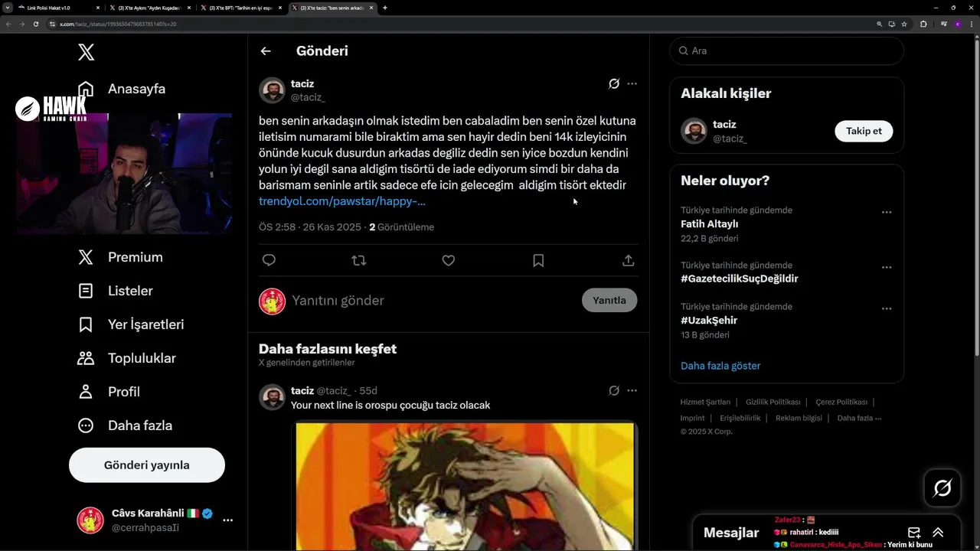Open the Grok explain icon on main post
The width and height of the screenshot is (980, 551).
[613, 83]
